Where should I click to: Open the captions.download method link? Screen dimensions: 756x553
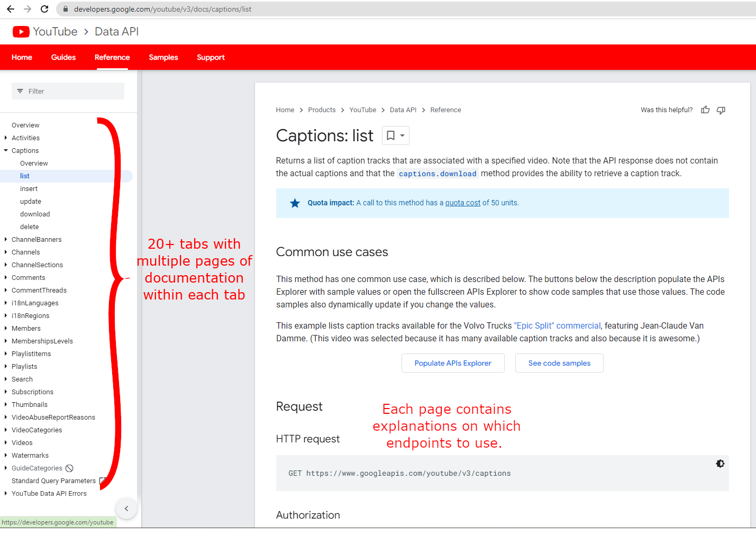click(437, 173)
